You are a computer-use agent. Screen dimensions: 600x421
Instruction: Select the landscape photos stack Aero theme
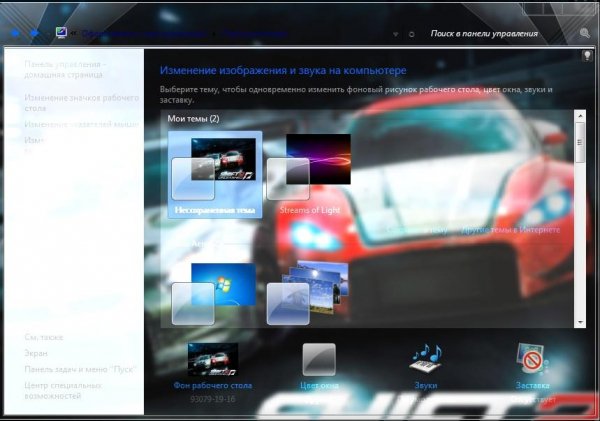click(x=308, y=293)
